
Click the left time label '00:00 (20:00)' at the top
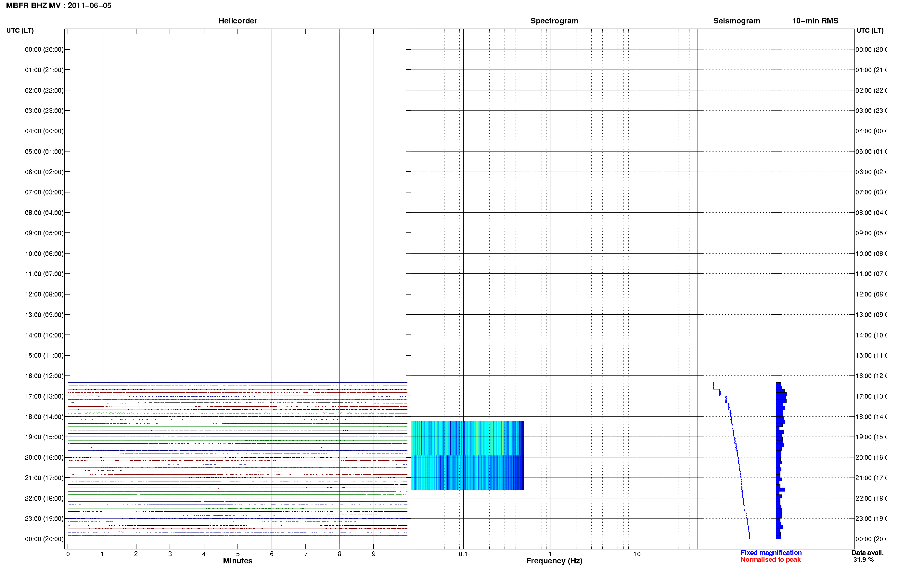click(x=44, y=49)
